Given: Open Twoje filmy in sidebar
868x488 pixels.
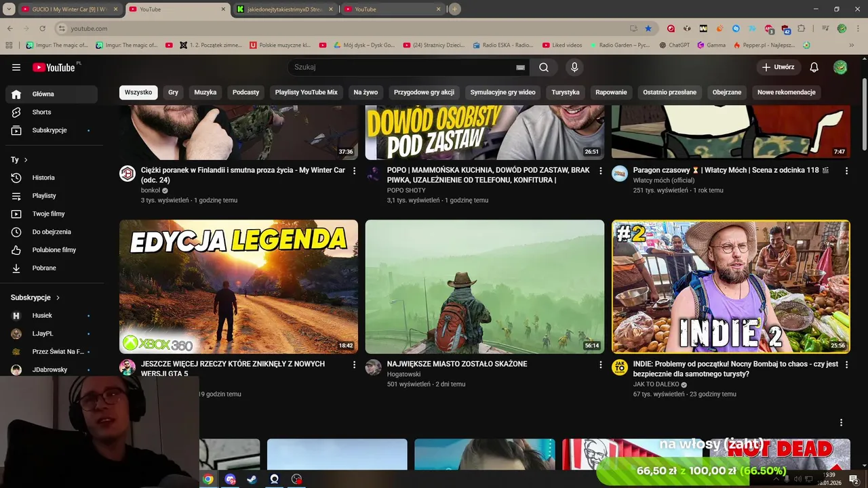Looking at the screenshot, I should click(x=52, y=213).
